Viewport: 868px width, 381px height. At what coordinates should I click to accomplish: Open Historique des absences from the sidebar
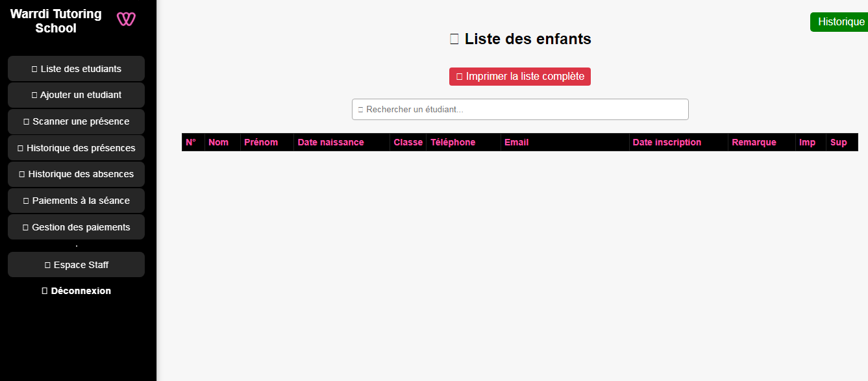tap(76, 173)
